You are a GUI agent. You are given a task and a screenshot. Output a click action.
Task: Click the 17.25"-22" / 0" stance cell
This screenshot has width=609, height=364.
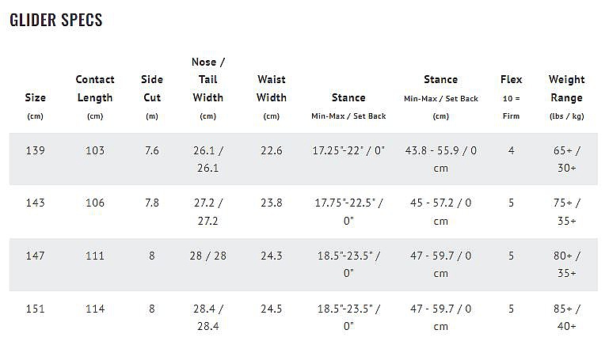[348, 150]
